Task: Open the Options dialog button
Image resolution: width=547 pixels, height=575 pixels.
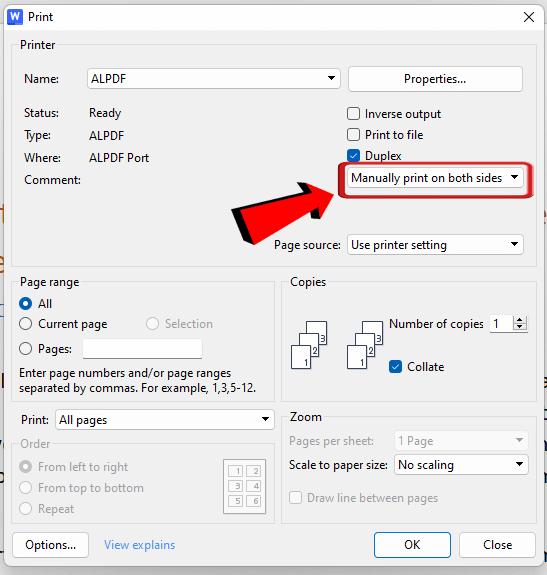Action: pyautogui.click(x=51, y=545)
